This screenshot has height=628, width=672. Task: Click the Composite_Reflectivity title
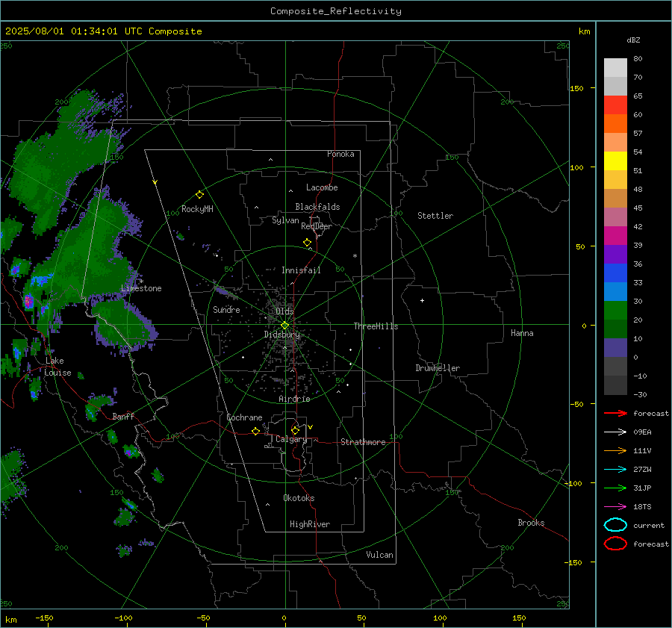point(336,11)
